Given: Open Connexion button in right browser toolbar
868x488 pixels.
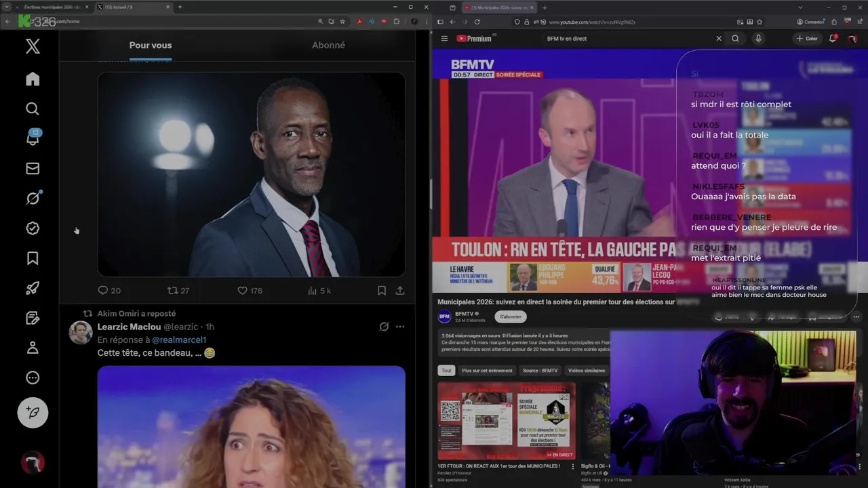Looking at the screenshot, I should coord(810,22).
